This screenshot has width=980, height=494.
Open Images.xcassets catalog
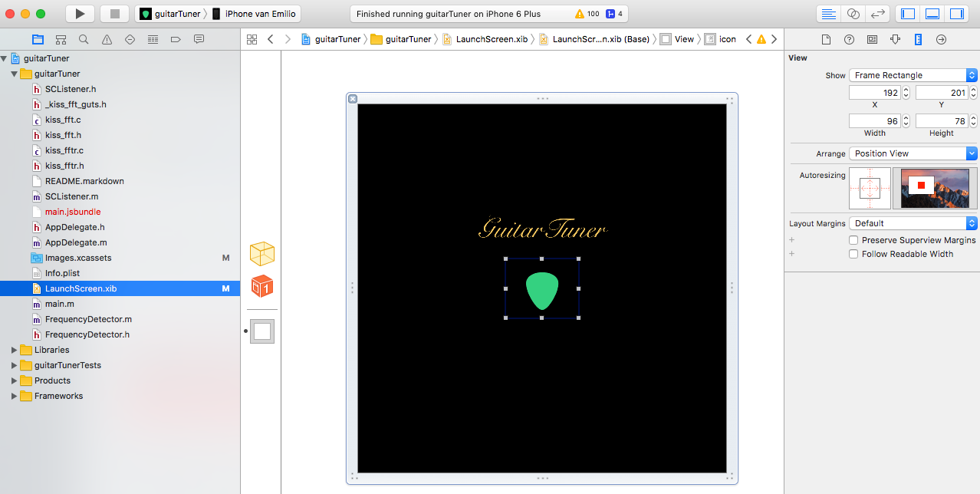point(78,258)
